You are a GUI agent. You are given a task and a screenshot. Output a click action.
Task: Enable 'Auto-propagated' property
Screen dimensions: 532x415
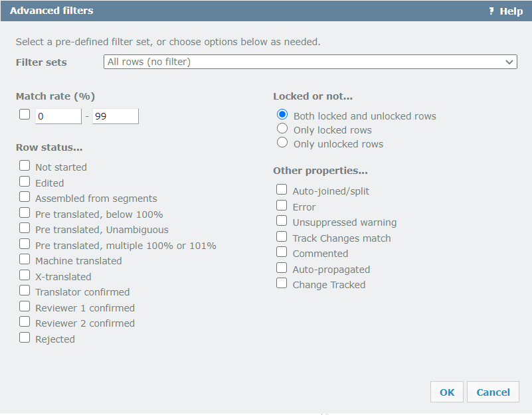pyautogui.click(x=282, y=267)
